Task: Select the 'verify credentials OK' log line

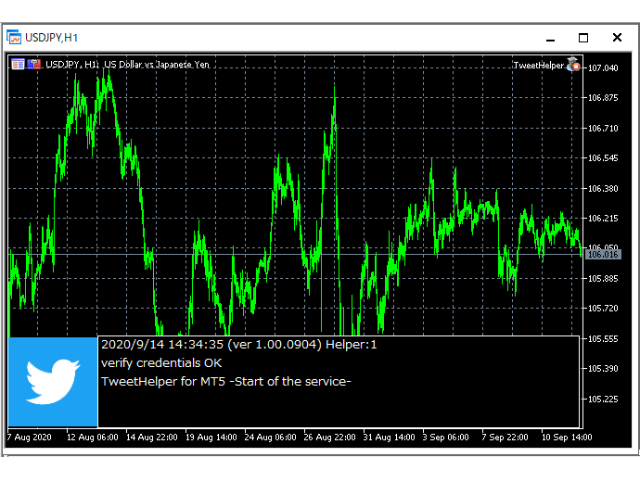Action: click(161, 363)
